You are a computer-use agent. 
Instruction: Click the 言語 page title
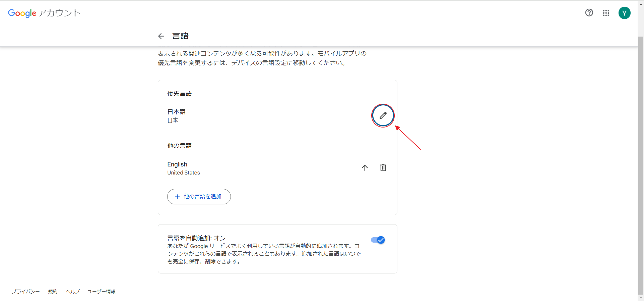(x=181, y=36)
